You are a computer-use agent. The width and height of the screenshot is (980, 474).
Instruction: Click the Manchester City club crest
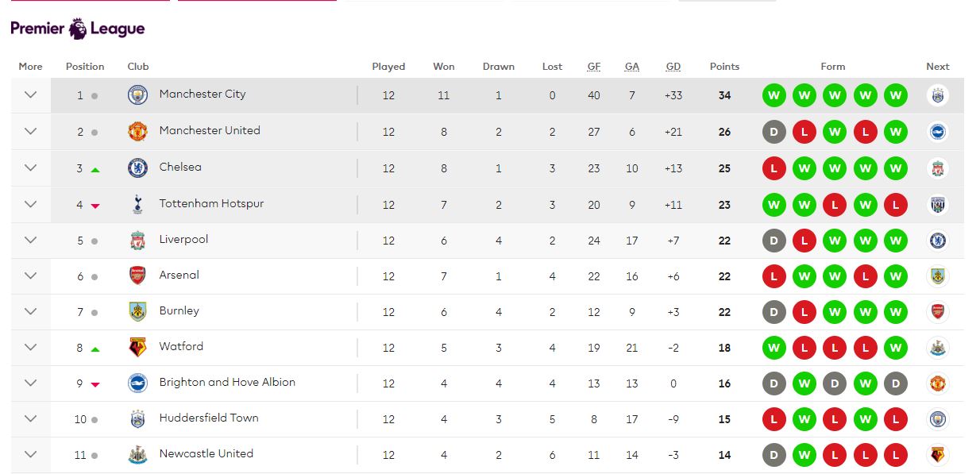coord(137,95)
